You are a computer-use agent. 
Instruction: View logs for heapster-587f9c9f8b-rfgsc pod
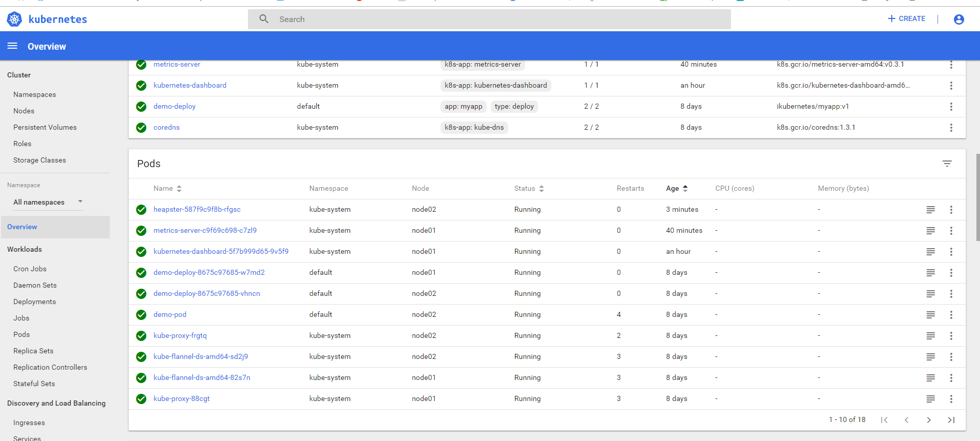[x=931, y=210]
